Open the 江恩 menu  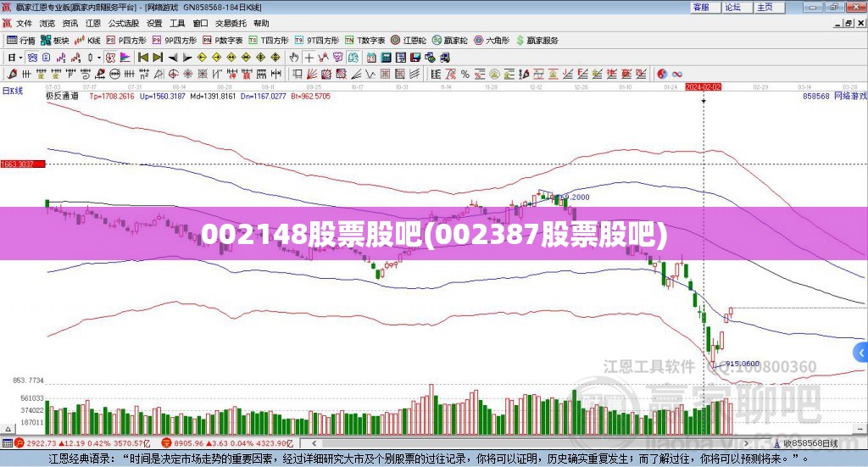[93, 23]
